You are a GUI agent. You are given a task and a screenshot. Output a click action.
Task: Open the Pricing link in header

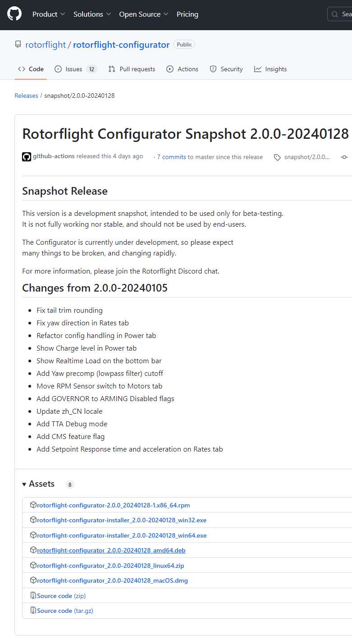point(187,14)
